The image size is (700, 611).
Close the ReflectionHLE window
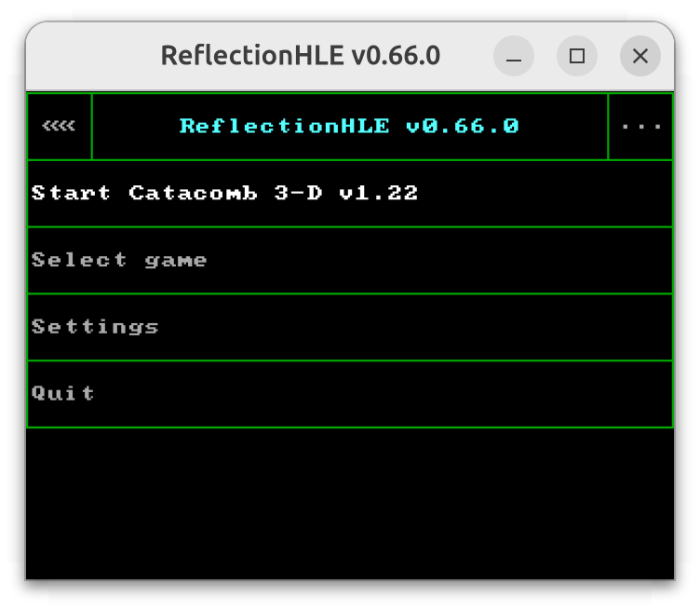click(640, 56)
